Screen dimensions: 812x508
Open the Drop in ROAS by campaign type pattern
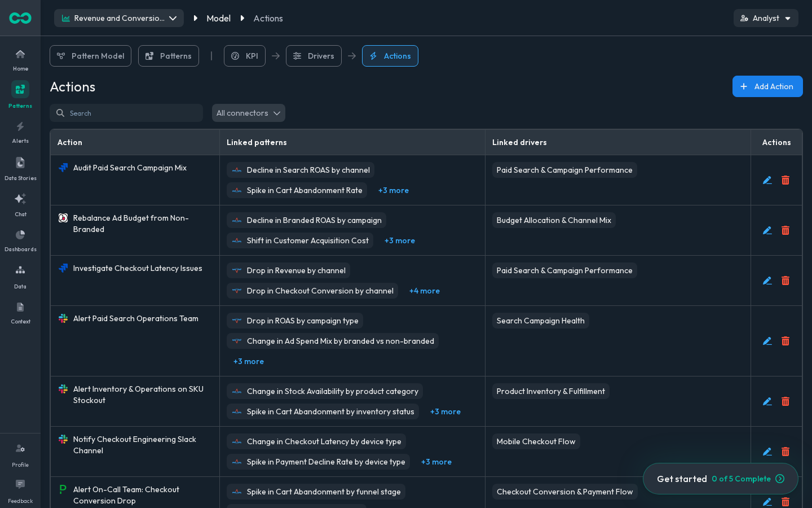point(295,321)
